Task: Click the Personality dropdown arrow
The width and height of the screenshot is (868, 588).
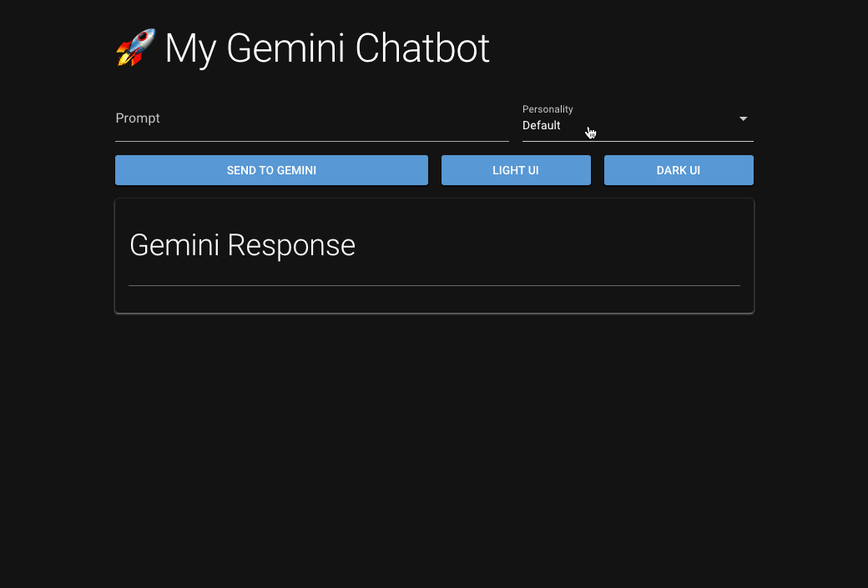Action: point(743,118)
